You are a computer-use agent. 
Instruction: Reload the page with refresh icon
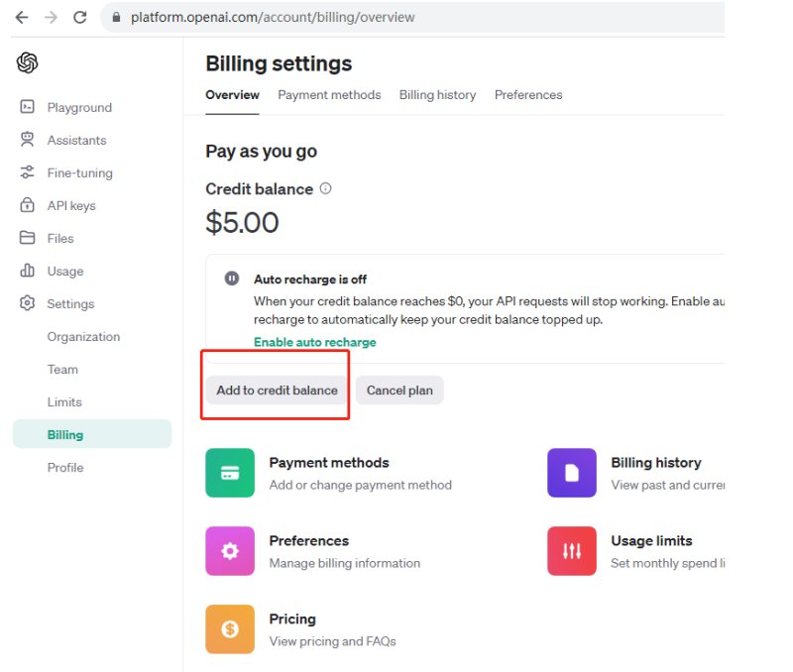point(80,17)
